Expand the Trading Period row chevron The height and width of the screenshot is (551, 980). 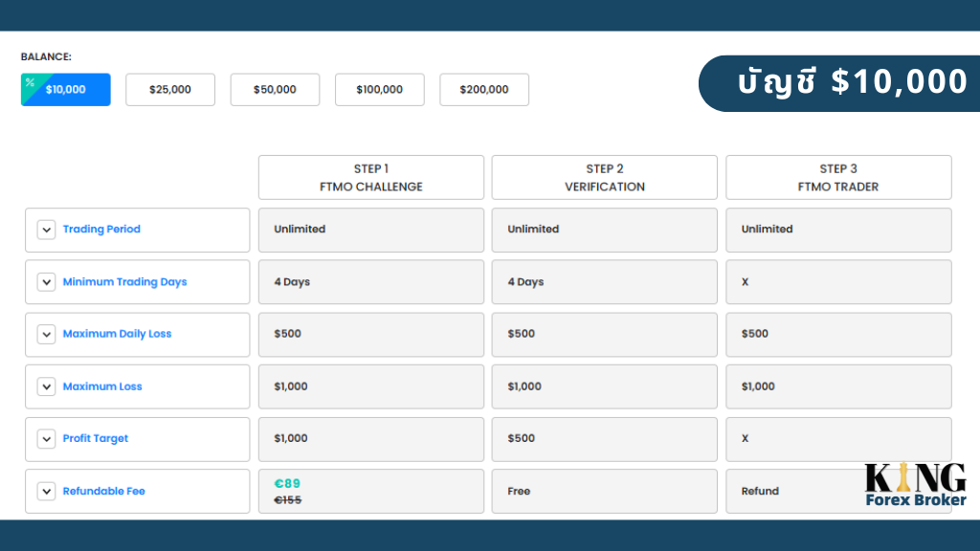tap(46, 230)
